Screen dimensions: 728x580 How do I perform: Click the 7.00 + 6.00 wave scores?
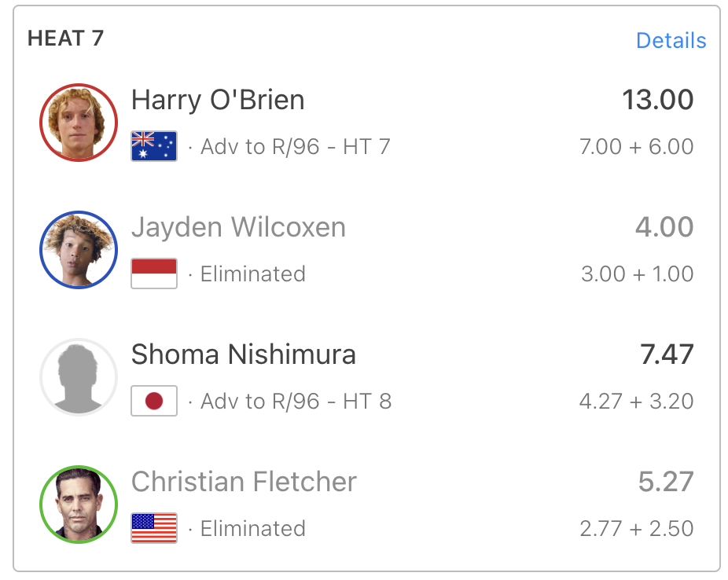click(x=636, y=147)
